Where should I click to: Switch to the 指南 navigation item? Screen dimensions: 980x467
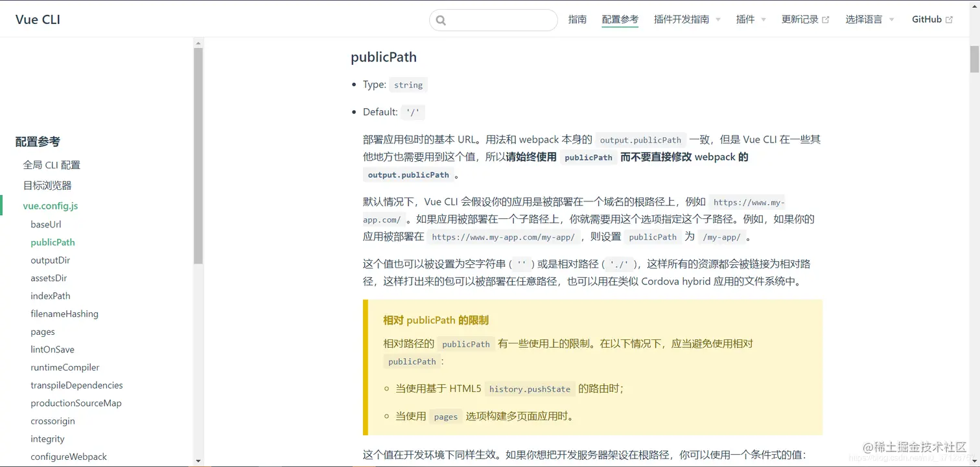[577, 19]
